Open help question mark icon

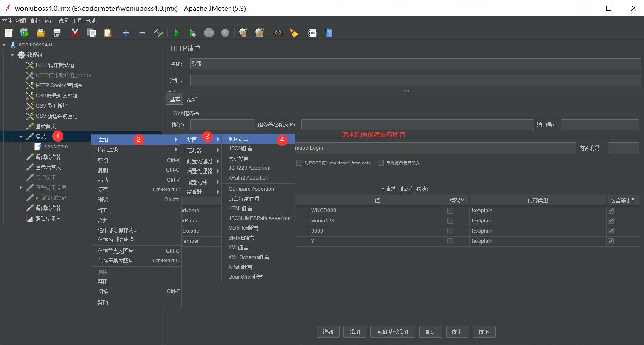[329, 33]
